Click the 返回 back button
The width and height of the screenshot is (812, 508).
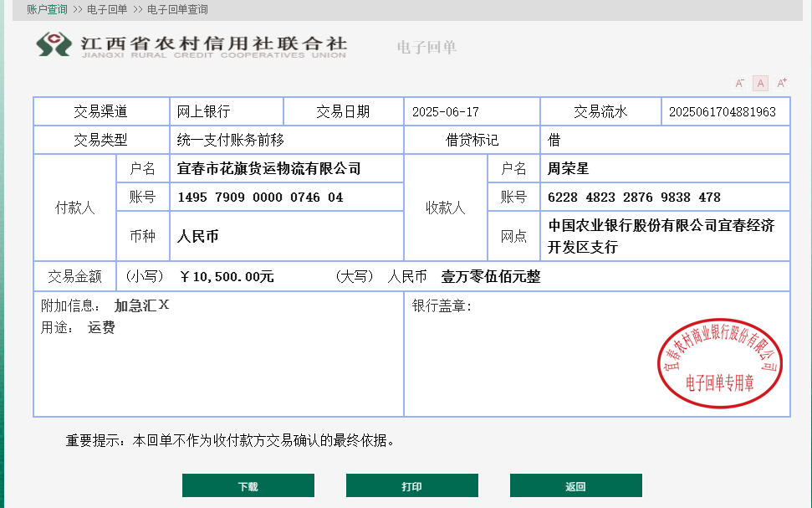(576, 485)
